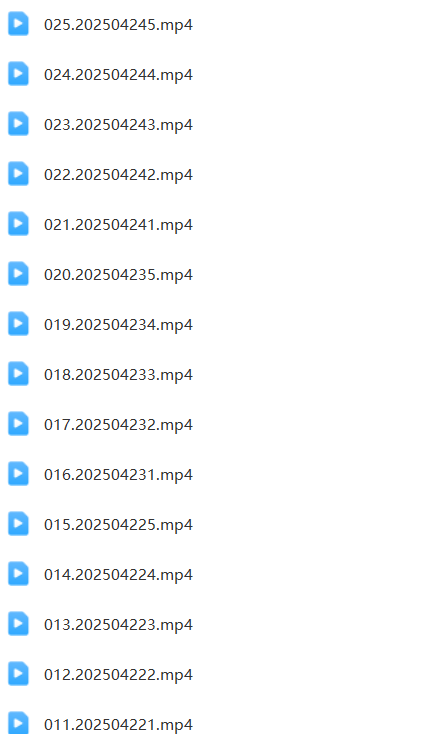422x734 pixels.
Task: Click the video icon for 025.202504245.mp4
Action: pyautogui.click(x=18, y=24)
